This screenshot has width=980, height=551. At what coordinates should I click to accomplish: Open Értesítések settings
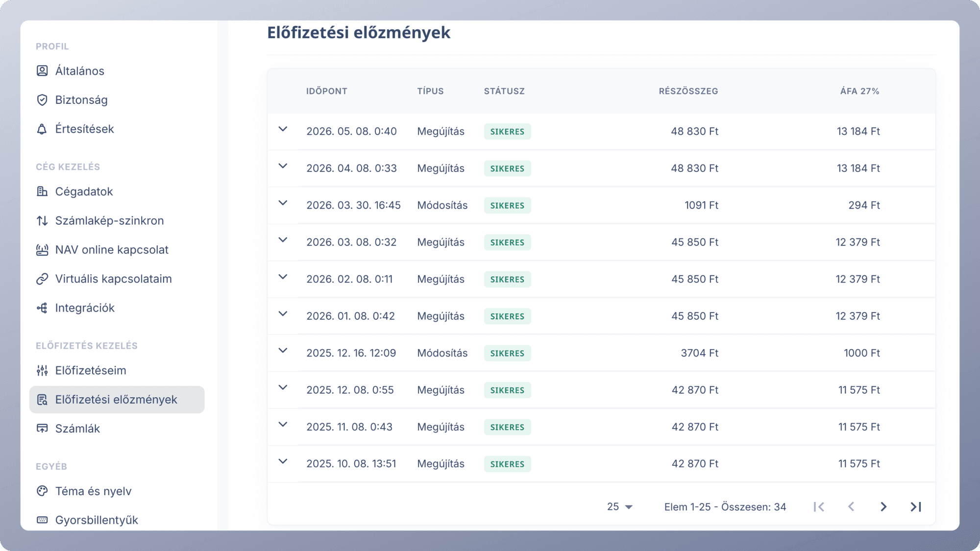click(117, 129)
